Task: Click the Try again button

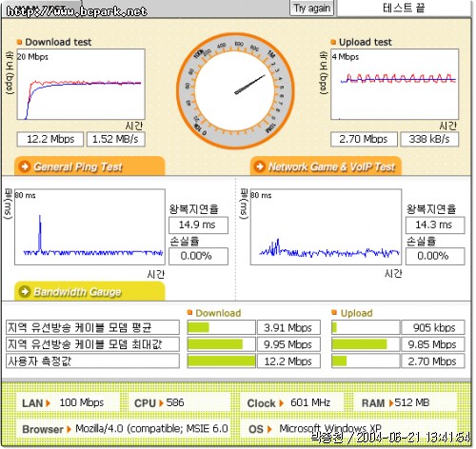Action: pos(312,8)
